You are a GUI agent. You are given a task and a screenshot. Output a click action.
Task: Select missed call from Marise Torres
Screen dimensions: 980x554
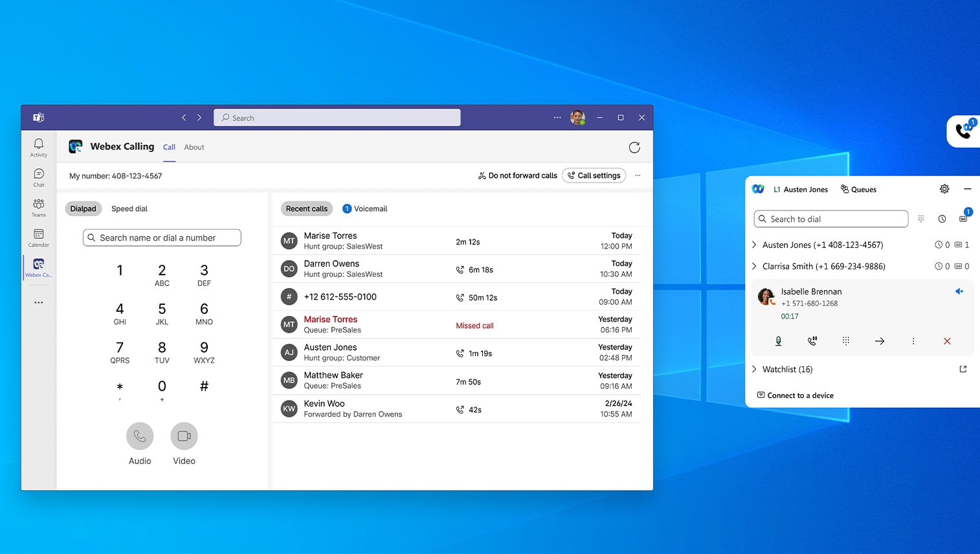tap(456, 324)
